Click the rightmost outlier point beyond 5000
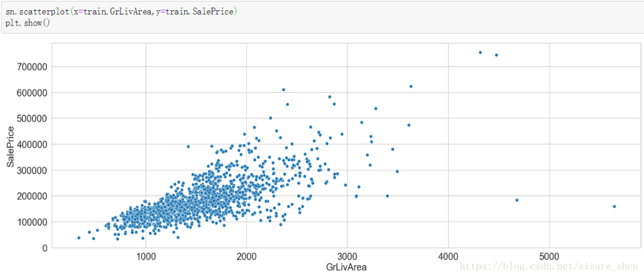The width and height of the screenshot is (644, 277). (x=614, y=206)
